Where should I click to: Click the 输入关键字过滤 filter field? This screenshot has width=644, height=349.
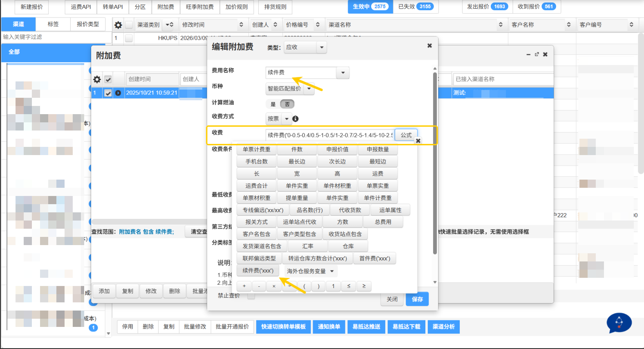point(57,37)
